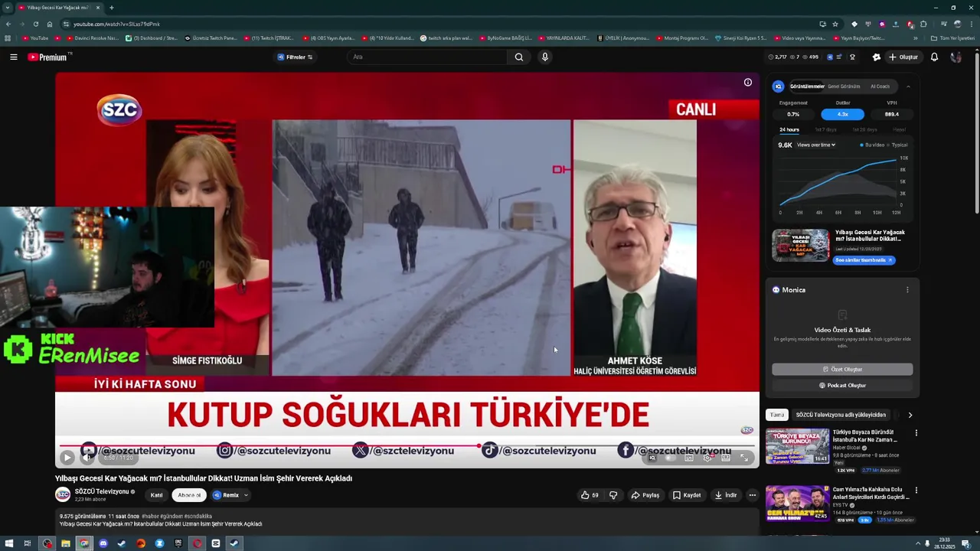Viewport: 980px width, 551px height.
Task: Click the Özet Oluştur button
Action: [x=842, y=370]
